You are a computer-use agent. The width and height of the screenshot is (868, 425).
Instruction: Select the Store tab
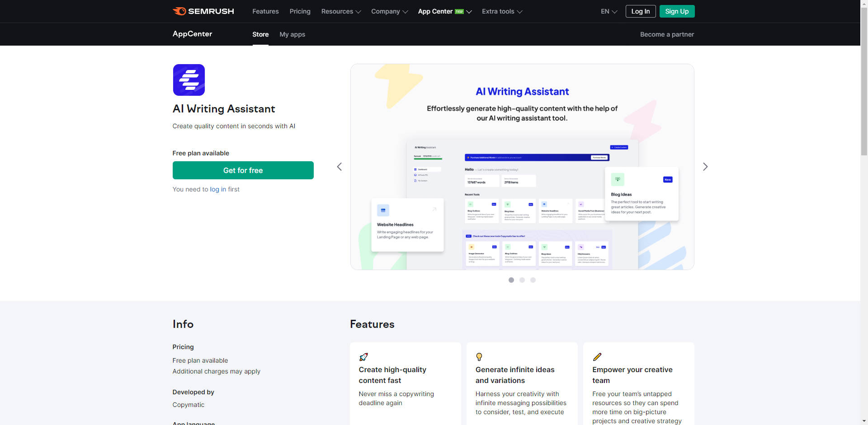260,34
